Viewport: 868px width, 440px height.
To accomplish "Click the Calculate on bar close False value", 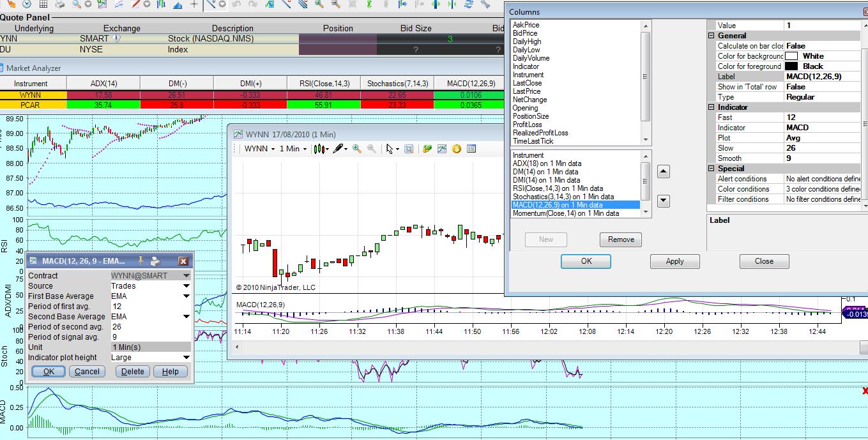I will click(823, 46).
